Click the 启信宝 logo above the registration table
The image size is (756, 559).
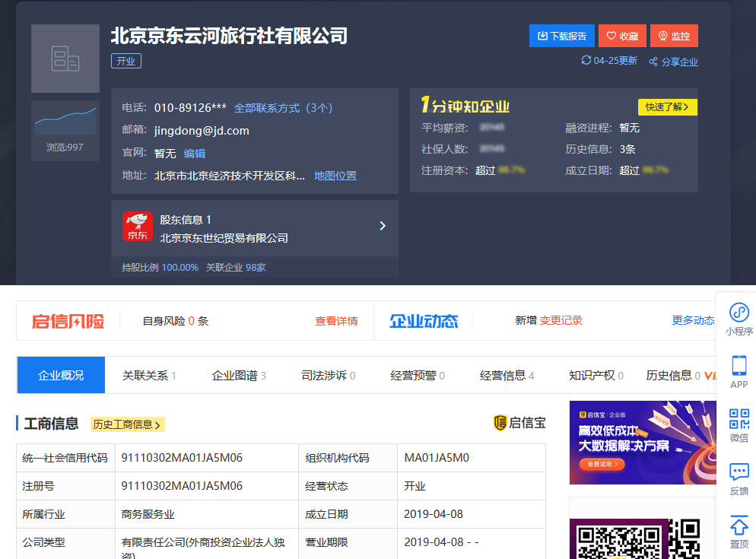(519, 423)
